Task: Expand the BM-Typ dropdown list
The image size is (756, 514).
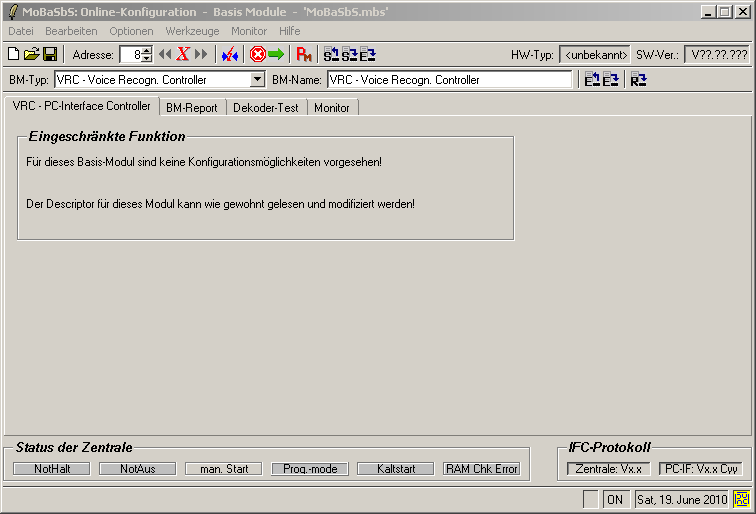Action: click(x=257, y=80)
